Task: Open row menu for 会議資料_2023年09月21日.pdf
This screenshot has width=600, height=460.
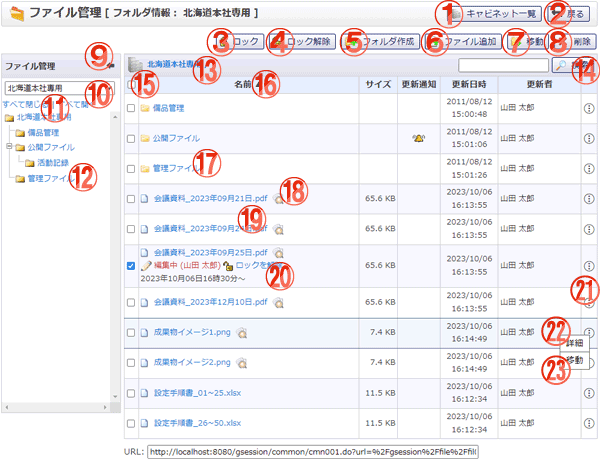Action: [x=589, y=199]
